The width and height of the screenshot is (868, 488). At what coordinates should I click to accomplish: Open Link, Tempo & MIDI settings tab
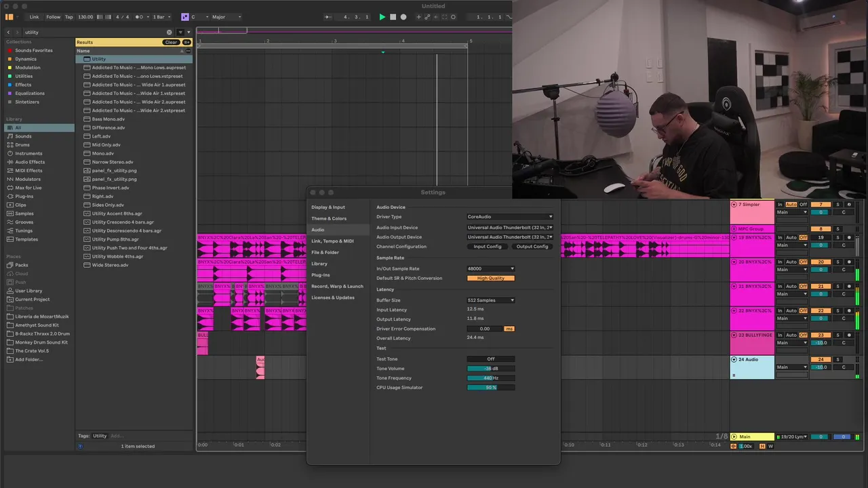pos(332,241)
